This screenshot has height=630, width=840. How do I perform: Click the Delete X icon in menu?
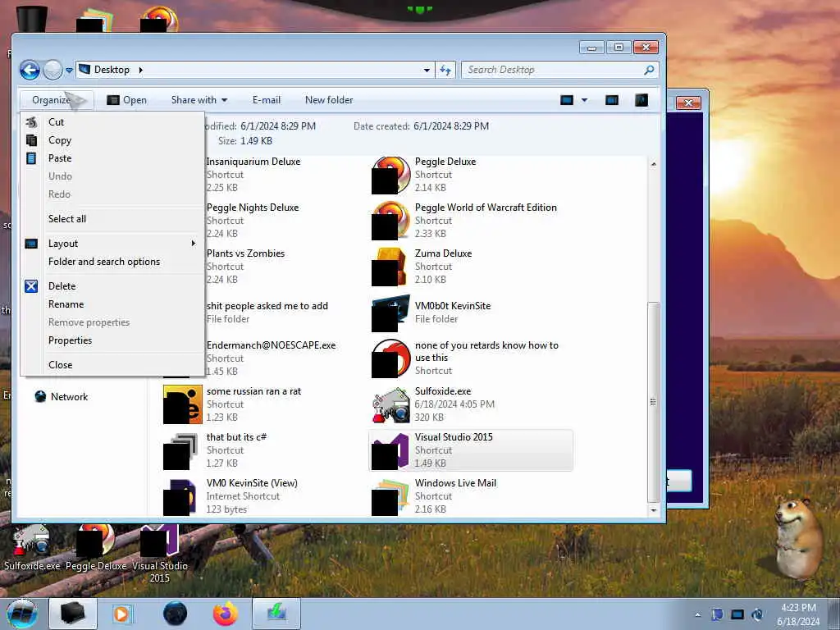pyautogui.click(x=32, y=286)
